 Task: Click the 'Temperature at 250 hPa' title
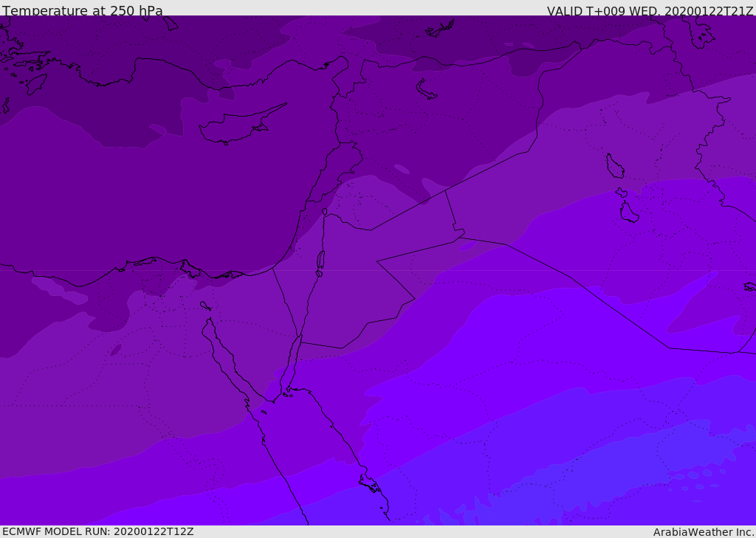83,10
